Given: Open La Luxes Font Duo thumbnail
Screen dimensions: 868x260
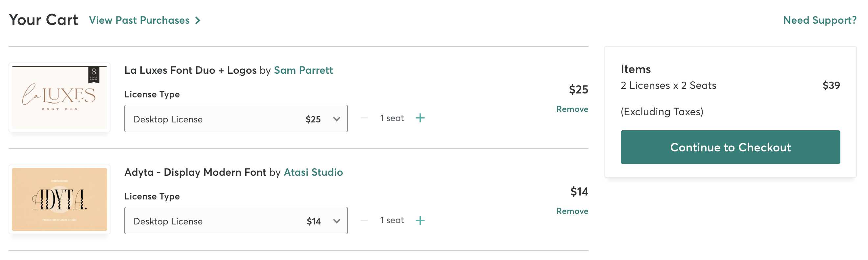Looking at the screenshot, I should tap(59, 97).
